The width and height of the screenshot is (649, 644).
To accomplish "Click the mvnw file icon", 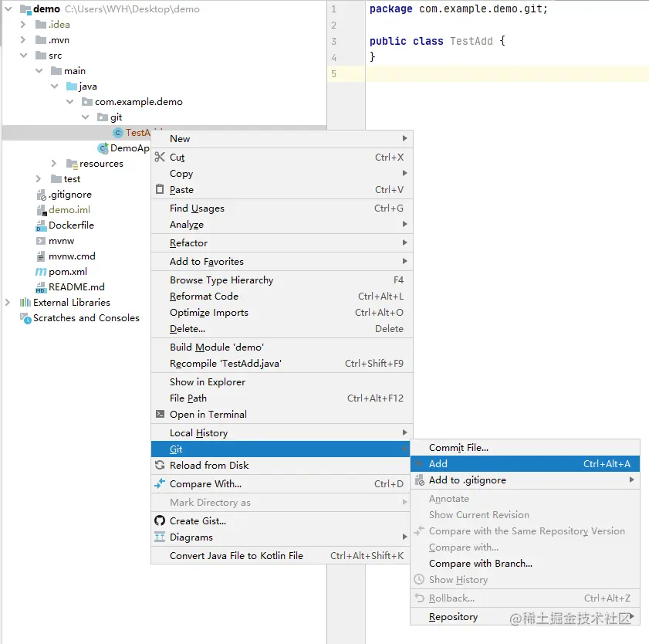I will tap(41, 241).
